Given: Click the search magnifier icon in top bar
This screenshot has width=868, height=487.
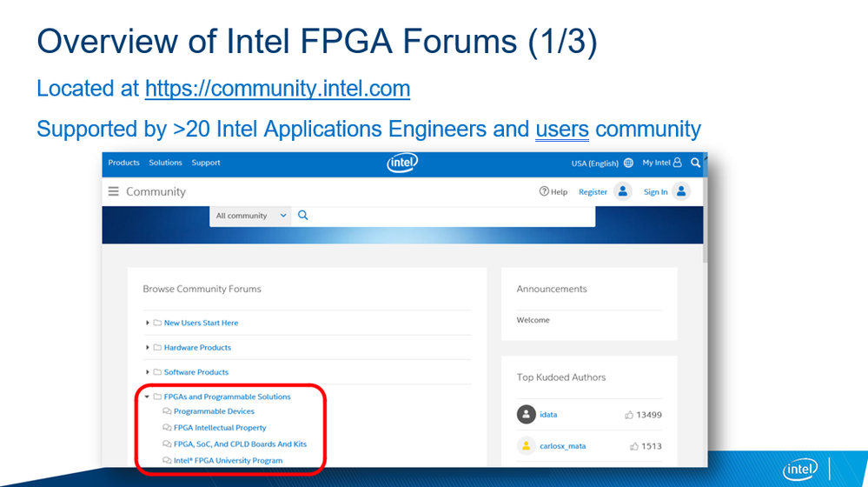Looking at the screenshot, I should 696,163.
